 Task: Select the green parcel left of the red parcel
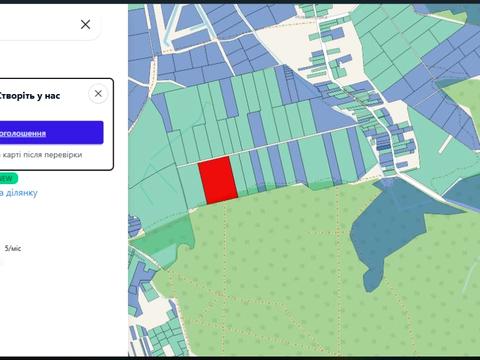[192, 186]
